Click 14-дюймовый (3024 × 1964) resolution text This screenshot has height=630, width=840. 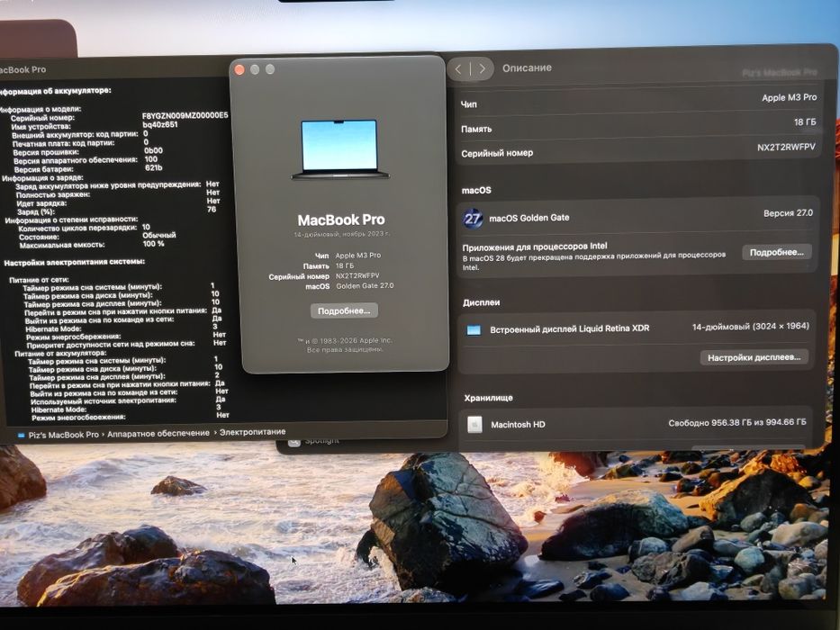(x=750, y=326)
